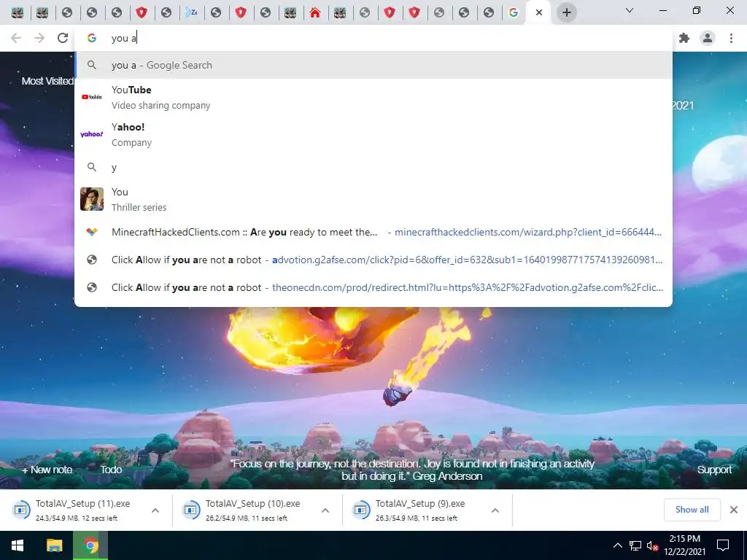Show hidden system tray icons
The width and height of the screenshot is (747, 560).
617,545
